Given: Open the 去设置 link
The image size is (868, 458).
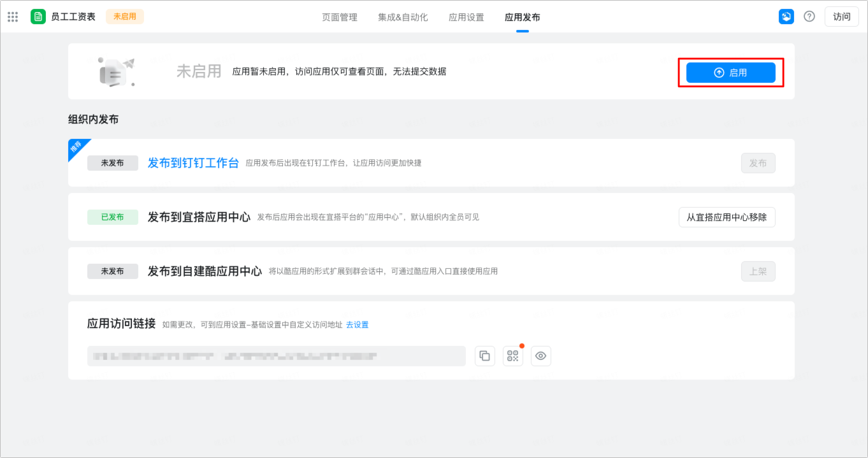Looking at the screenshot, I should 358,325.
